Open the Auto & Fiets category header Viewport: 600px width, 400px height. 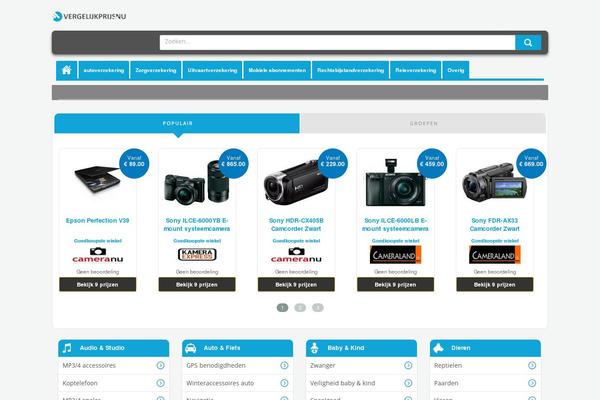click(238, 348)
